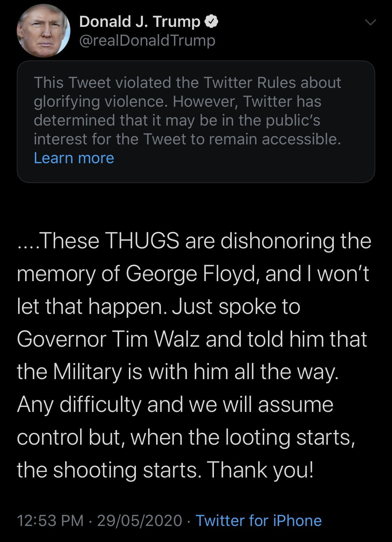
Task: Tap the phrase Twitter Rules in notice
Action: 249,83
